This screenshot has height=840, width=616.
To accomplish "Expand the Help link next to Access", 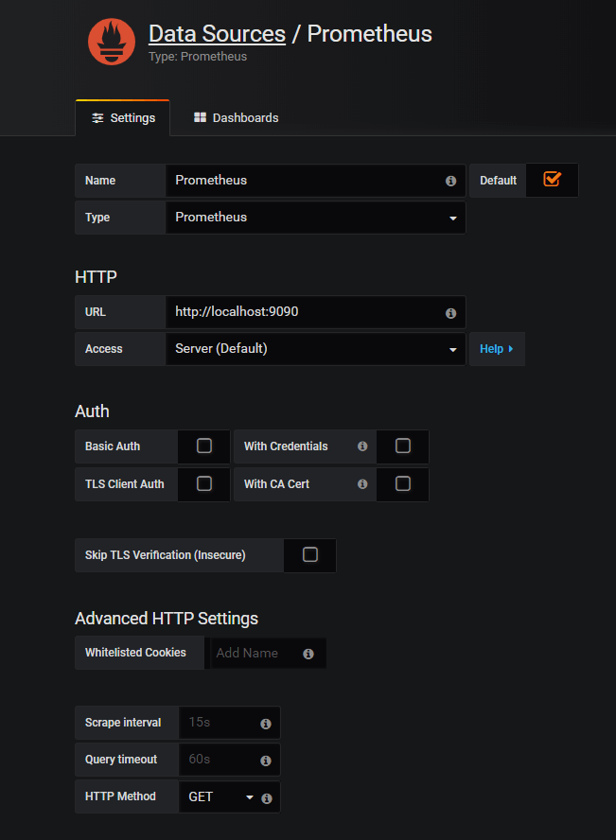I will tap(496, 349).
